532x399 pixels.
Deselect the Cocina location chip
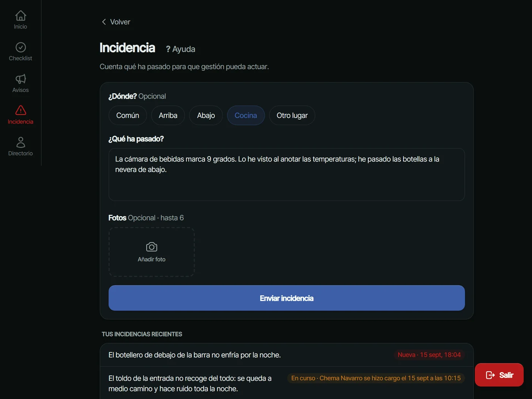point(246,116)
